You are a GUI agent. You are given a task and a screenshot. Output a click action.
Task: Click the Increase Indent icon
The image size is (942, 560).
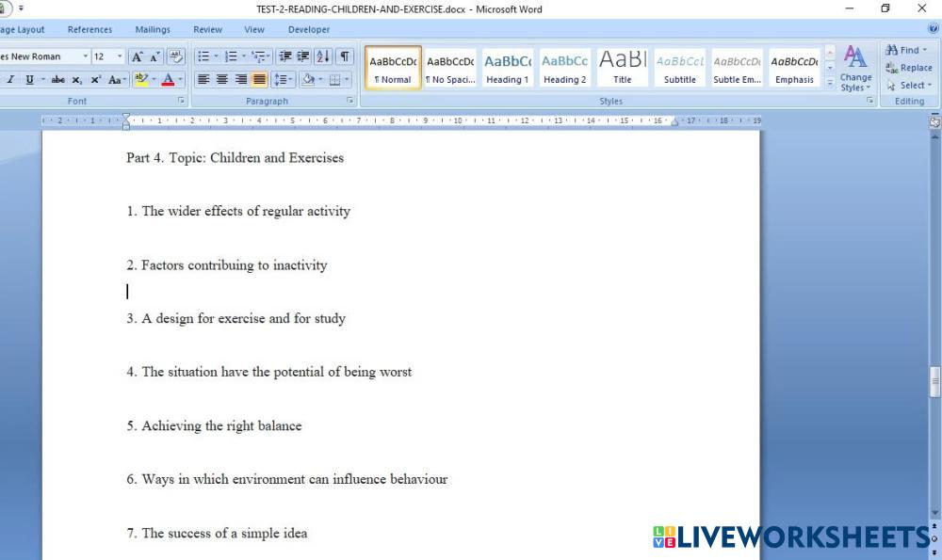click(303, 56)
